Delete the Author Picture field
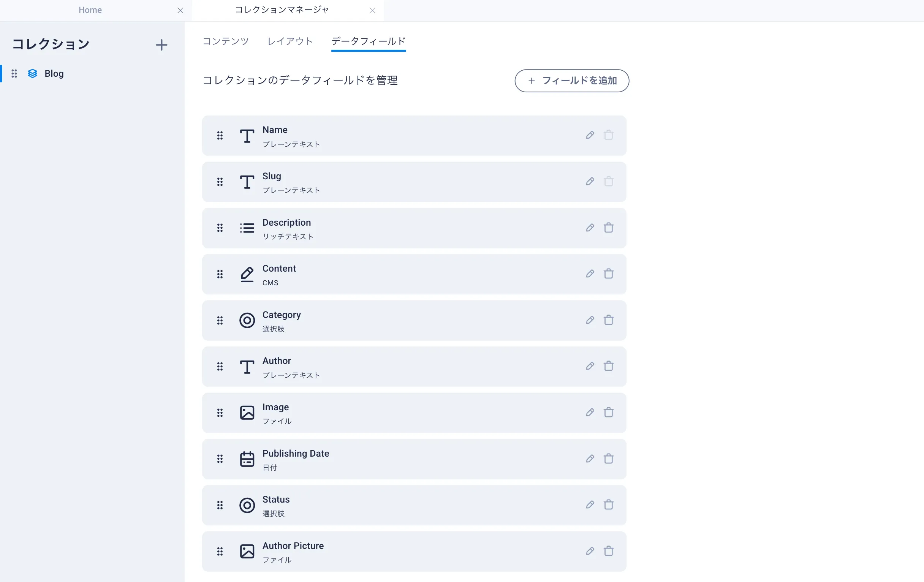The width and height of the screenshot is (924, 582). (608, 551)
